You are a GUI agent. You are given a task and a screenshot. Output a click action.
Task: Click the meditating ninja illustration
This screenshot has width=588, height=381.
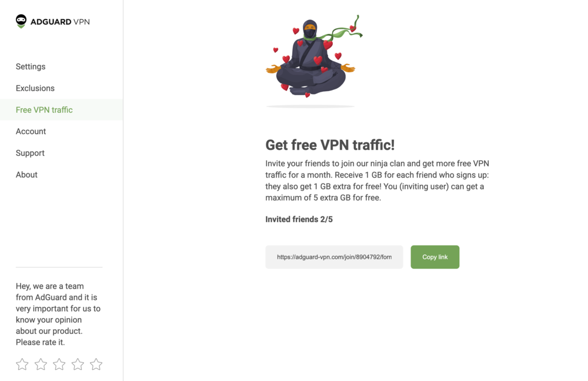click(x=313, y=60)
